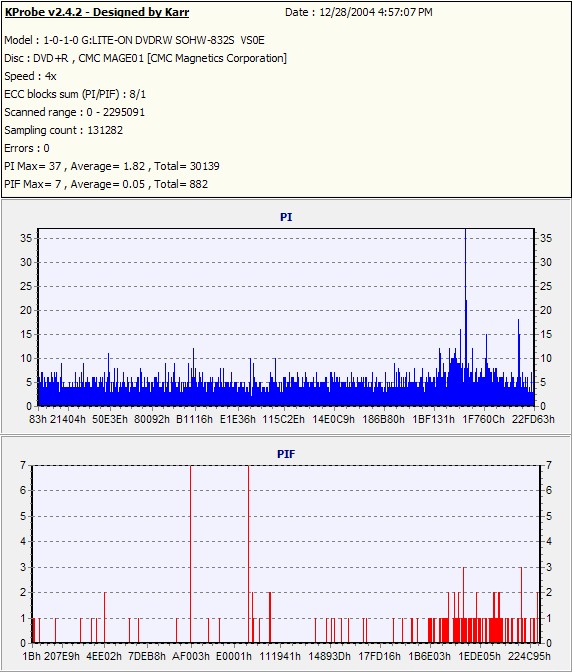Click the Speed 4x line
Image resolution: width=572 pixels, height=672 pixels.
click(x=30, y=76)
